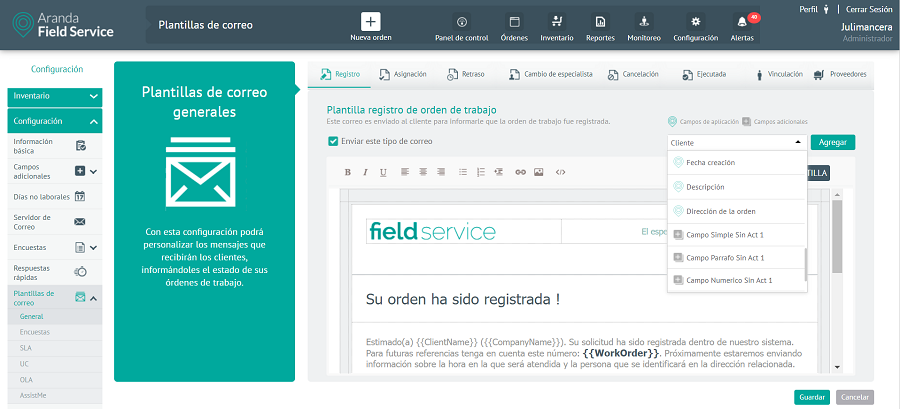900x409 pixels.
Task: Uncheck Enviar este tipo de correo
Action: (x=332, y=141)
